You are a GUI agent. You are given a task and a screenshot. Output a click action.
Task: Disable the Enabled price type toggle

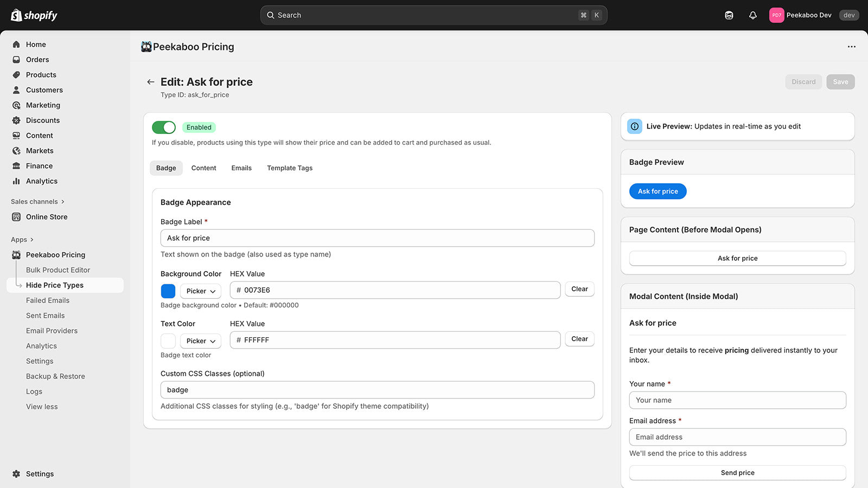163,127
